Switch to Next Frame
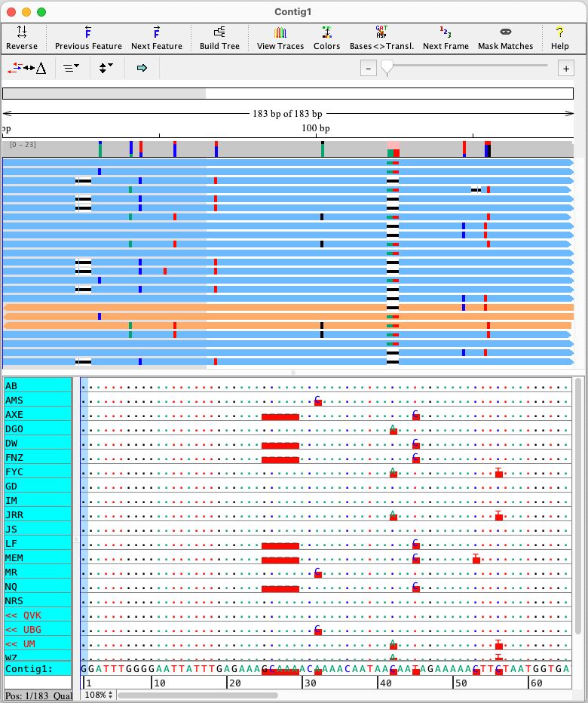This screenshot has width=588, height=703. point(446,38)
